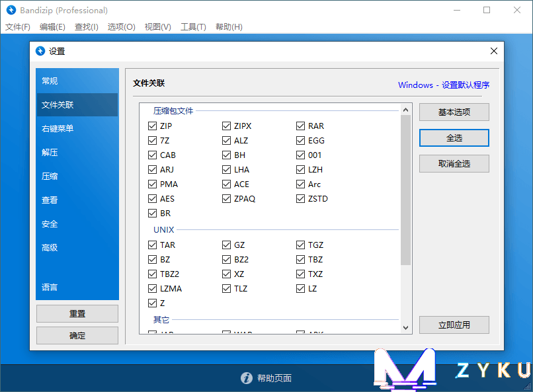Uncheck the Z format checkbox
This screenshot has height=392, width=533.
coord(152,303)
